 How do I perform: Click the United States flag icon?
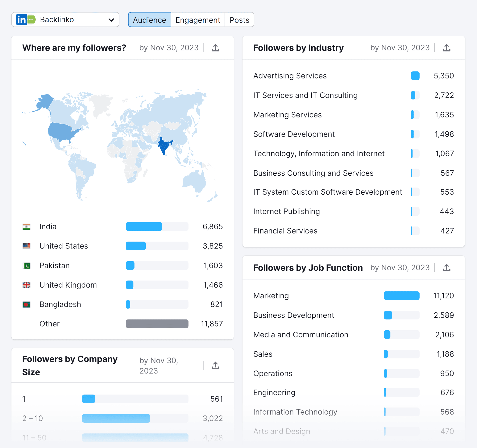[26, 246]
